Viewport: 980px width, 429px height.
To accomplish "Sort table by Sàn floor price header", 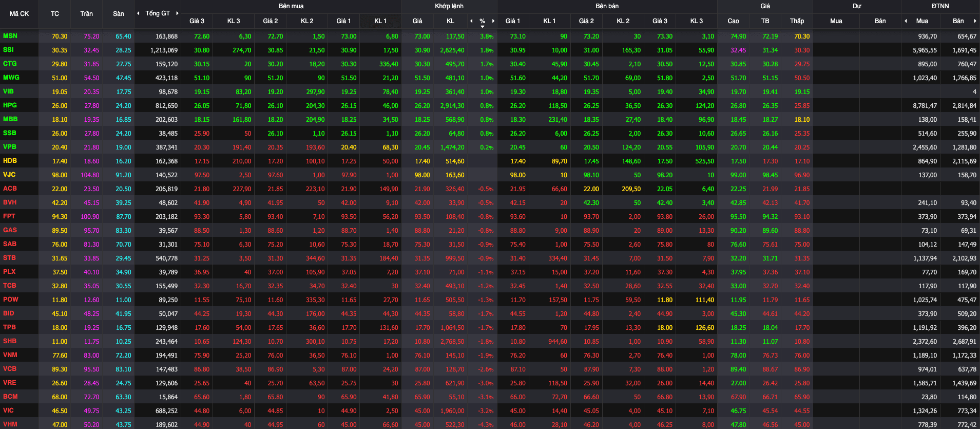I will [x=119, y=14].
